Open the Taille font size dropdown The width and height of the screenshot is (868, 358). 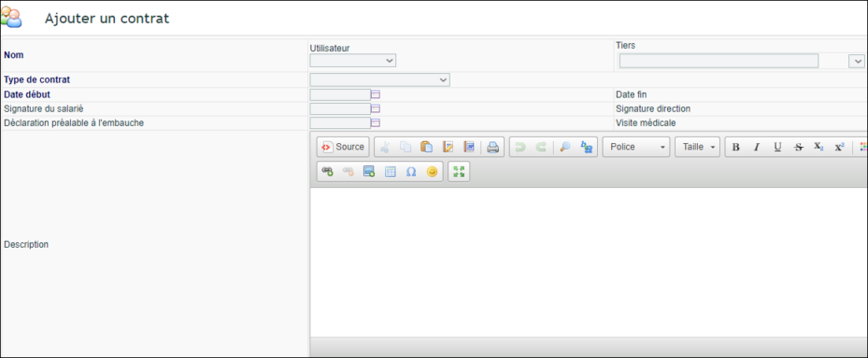(698, 147)
